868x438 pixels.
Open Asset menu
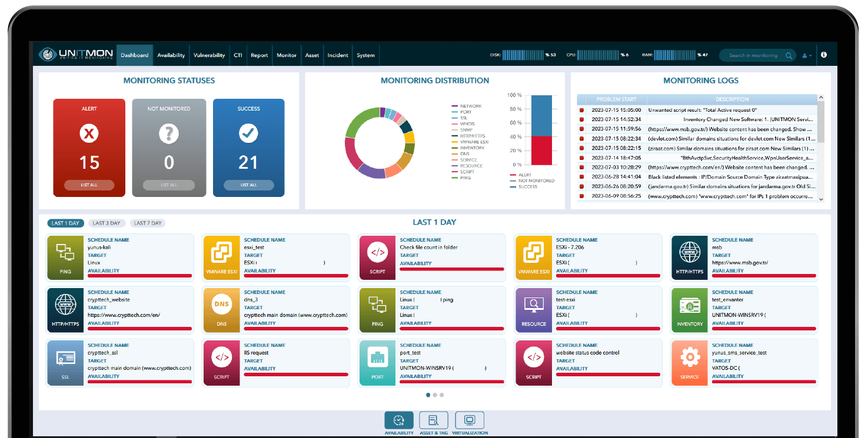coord(312,55)
